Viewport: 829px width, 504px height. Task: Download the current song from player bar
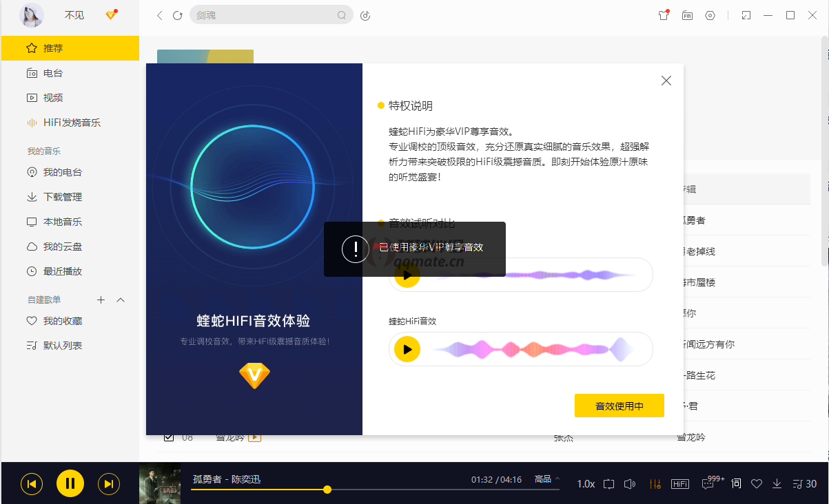777,484
